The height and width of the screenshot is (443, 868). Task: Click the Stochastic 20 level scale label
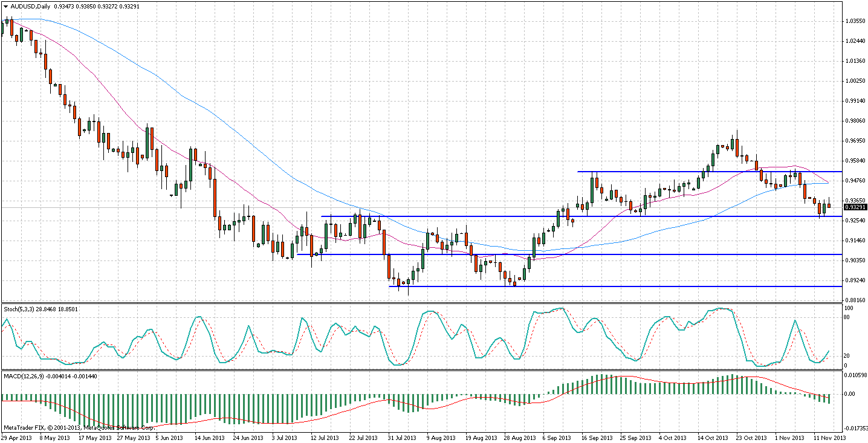(x=849, y=355)
